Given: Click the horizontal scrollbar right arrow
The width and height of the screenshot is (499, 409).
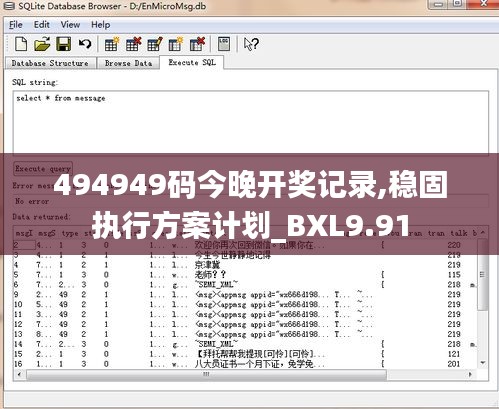Looking at the screenshot, I should tap(470, 374).
